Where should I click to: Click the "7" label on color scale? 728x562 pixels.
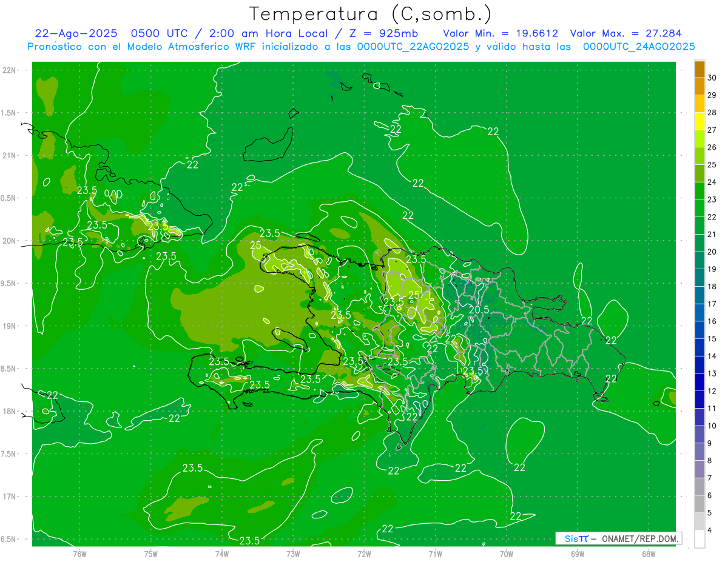(710, 478)
